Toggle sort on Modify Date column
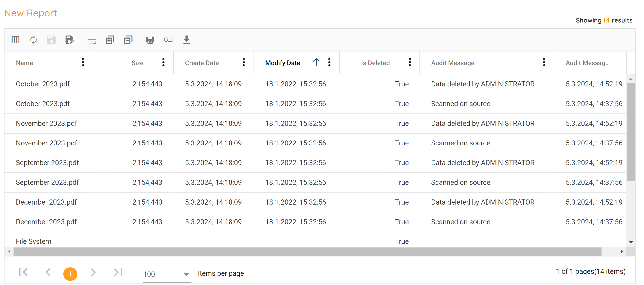Image resolution: width=644 pixels, height=285 pixels. (x=283, y=63)
